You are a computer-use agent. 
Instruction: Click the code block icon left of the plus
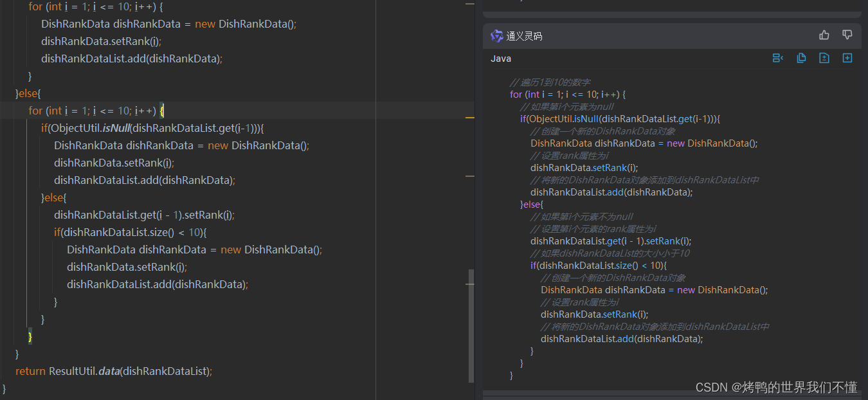(824, 58)
